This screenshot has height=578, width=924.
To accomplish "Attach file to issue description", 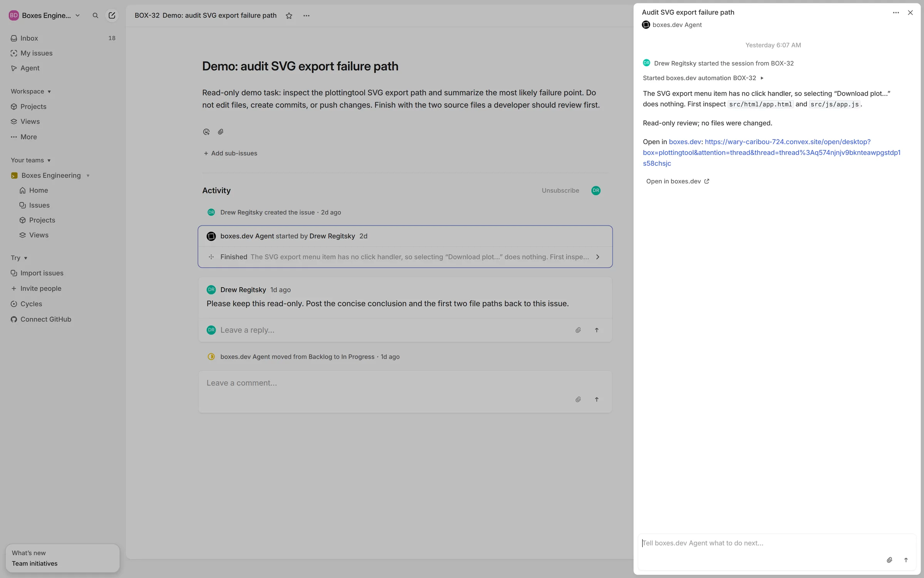I will click(221, 132).
